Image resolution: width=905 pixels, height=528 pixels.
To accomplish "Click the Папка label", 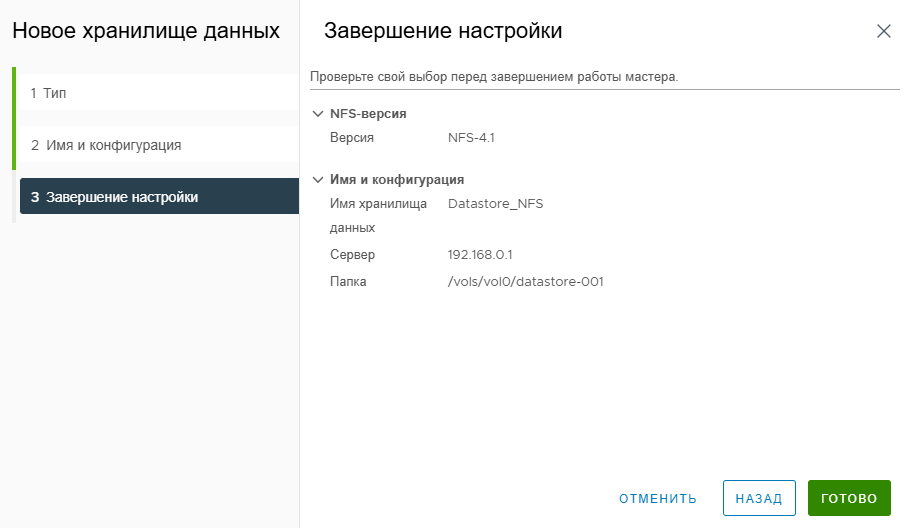I will [347, 282].
